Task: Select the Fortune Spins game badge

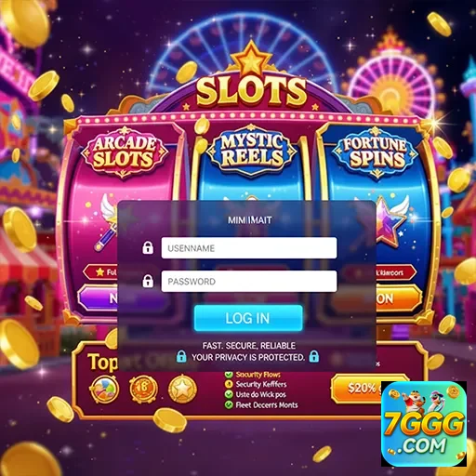Action: (x=375, y=152)
